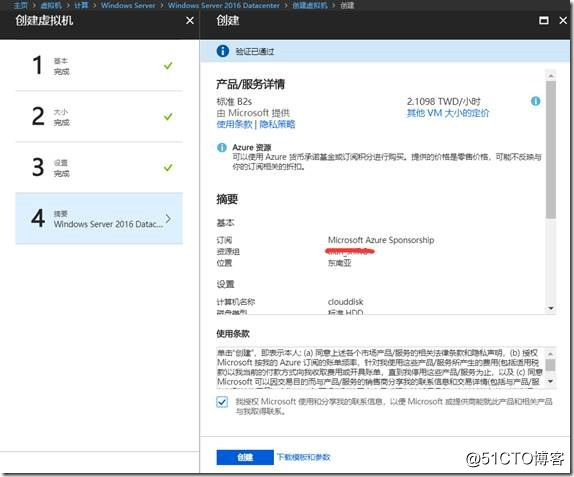
Task: Click the 验证已通过 message
Action: (254, 51)
